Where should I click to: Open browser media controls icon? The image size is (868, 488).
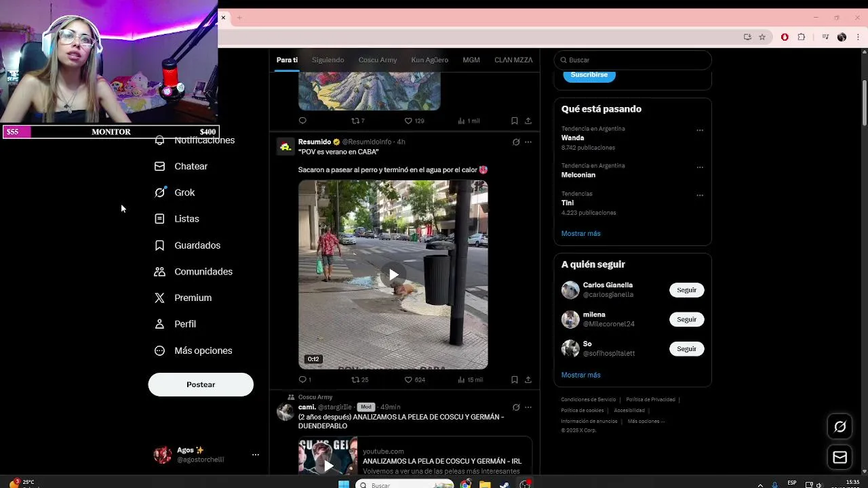825,37
